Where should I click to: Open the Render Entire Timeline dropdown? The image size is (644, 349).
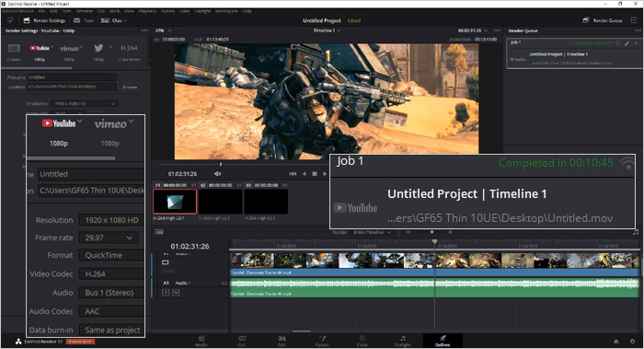[x=372, y=232]
